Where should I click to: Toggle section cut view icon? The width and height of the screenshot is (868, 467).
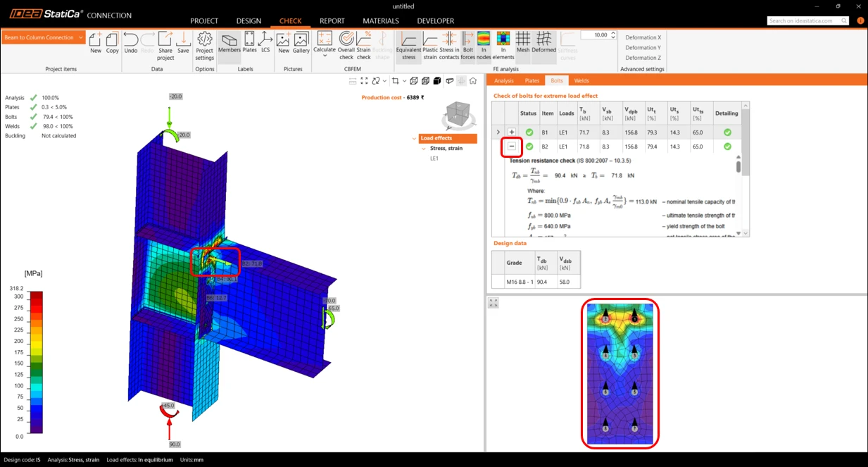[461, 81]
